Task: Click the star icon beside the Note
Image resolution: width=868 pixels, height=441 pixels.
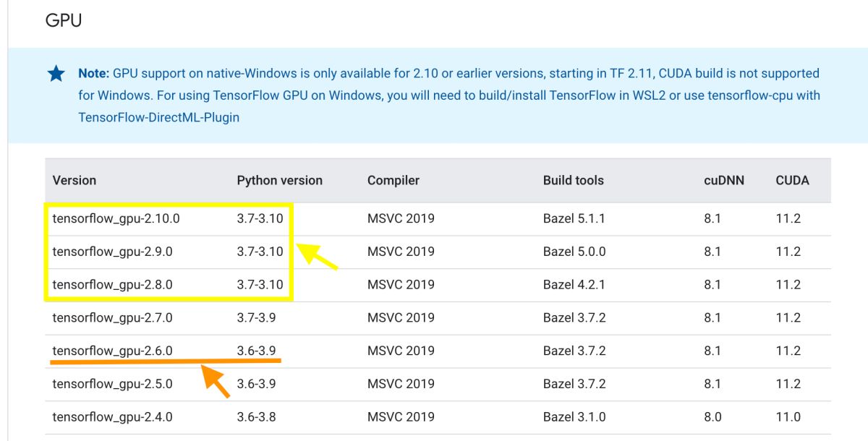Action: [x=56, y=74]
